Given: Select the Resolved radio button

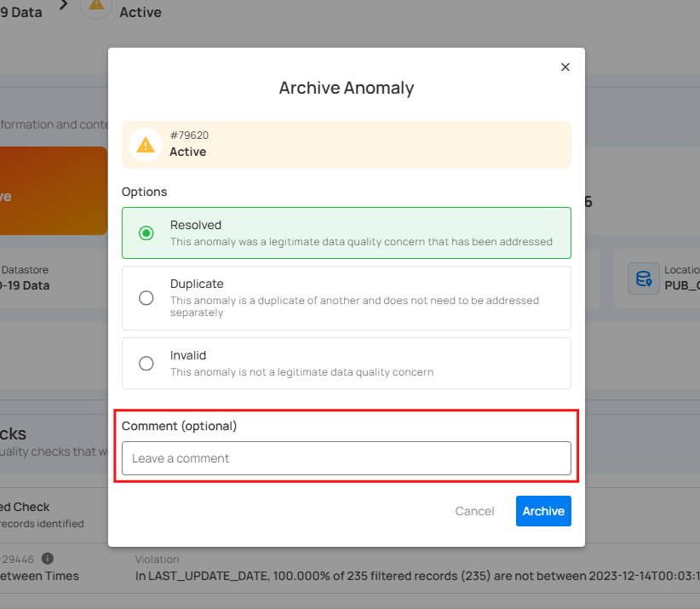Looking at the screenshot, I should pyautogui.click(x=146, y=233).
